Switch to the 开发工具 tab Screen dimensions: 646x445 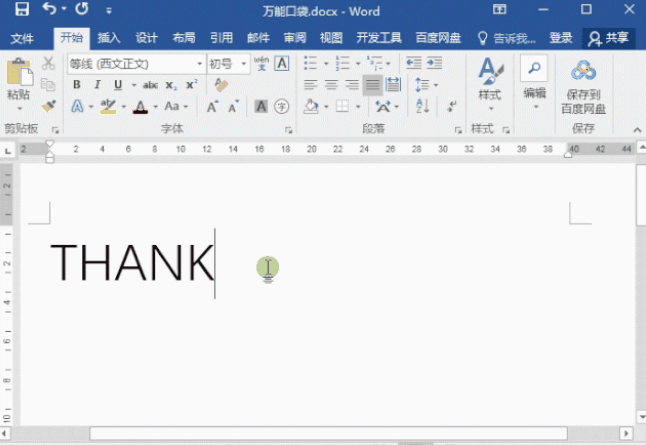click(379, 38)
